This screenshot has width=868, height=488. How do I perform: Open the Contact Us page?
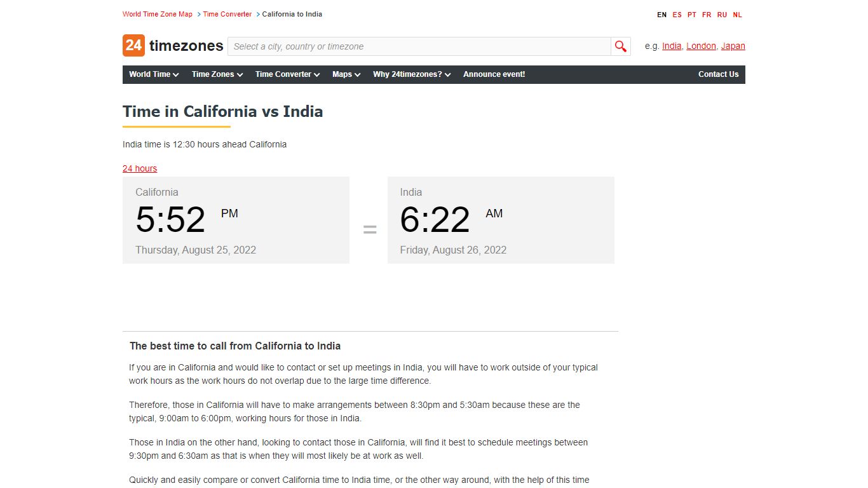pyautogui.click(x=718, y=74)
